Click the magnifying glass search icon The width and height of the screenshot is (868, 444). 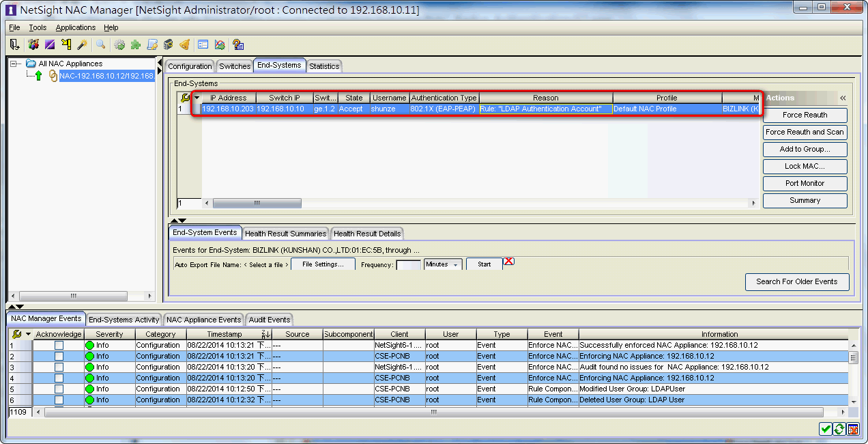[100, 44]
